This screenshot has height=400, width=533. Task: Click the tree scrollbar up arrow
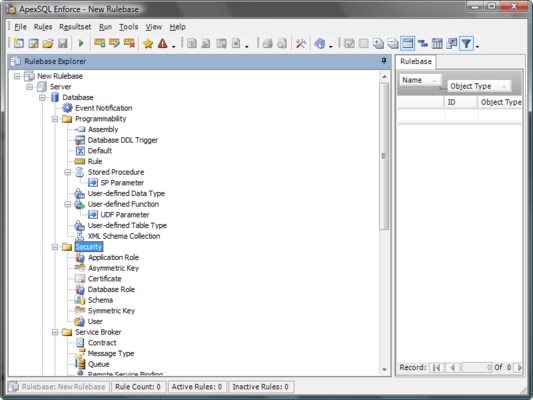click(384, 76)
